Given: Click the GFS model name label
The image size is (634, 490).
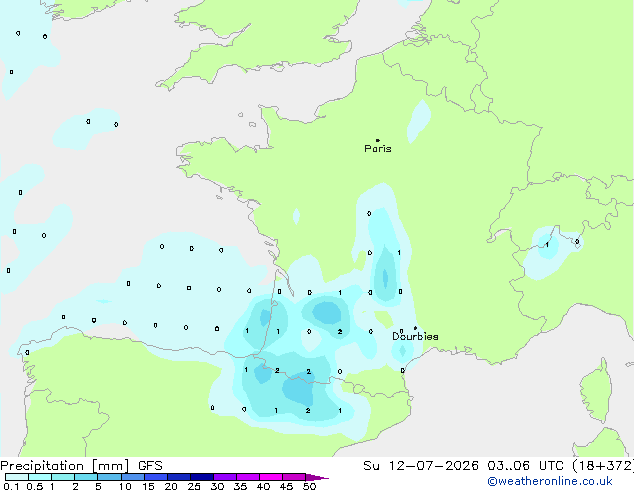Looking at the screenshot, I should pos(150,466).
